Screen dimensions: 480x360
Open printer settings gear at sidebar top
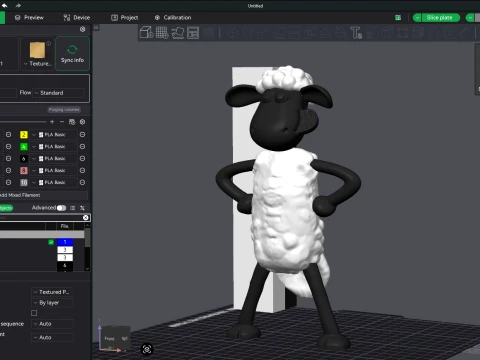83,29
